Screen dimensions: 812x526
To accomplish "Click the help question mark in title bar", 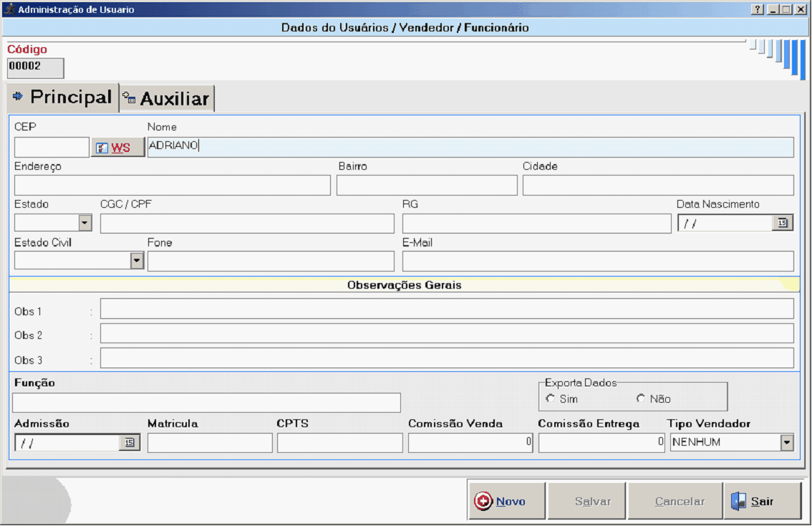I will click(757, 10).
